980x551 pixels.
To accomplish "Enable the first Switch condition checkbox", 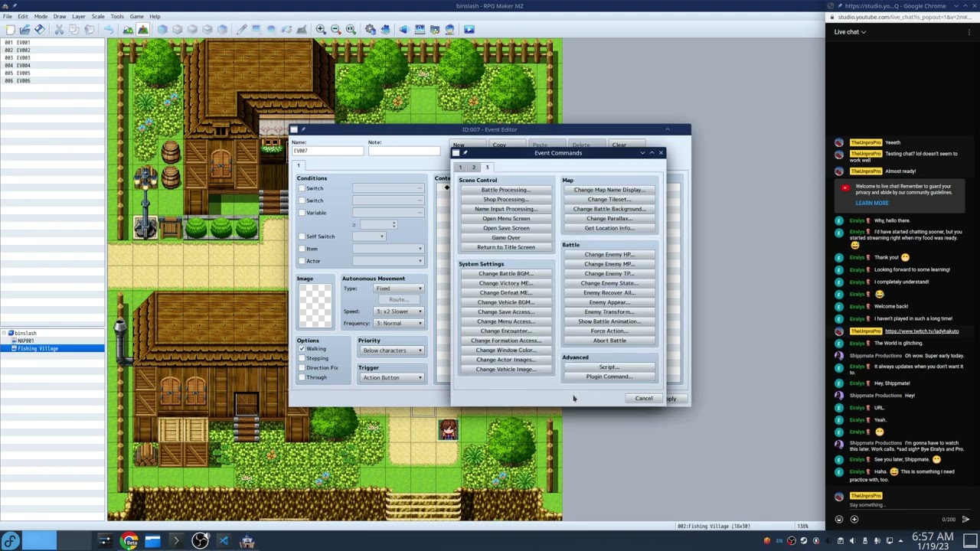I will point(302,188).
